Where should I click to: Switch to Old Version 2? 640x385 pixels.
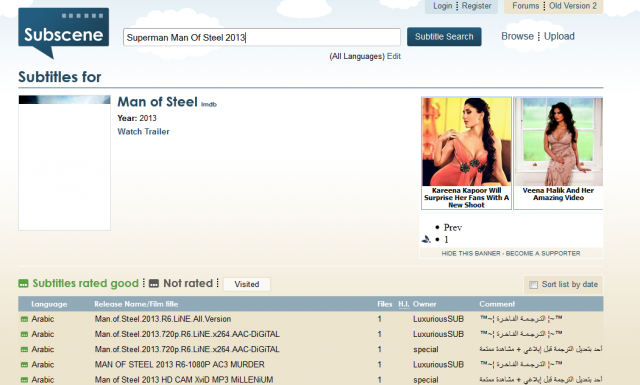[573, 6]
